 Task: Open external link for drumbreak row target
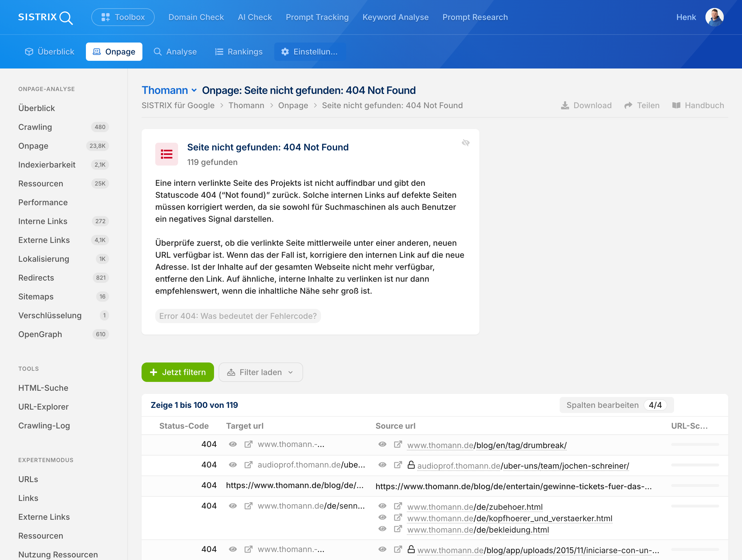(248, 444)
